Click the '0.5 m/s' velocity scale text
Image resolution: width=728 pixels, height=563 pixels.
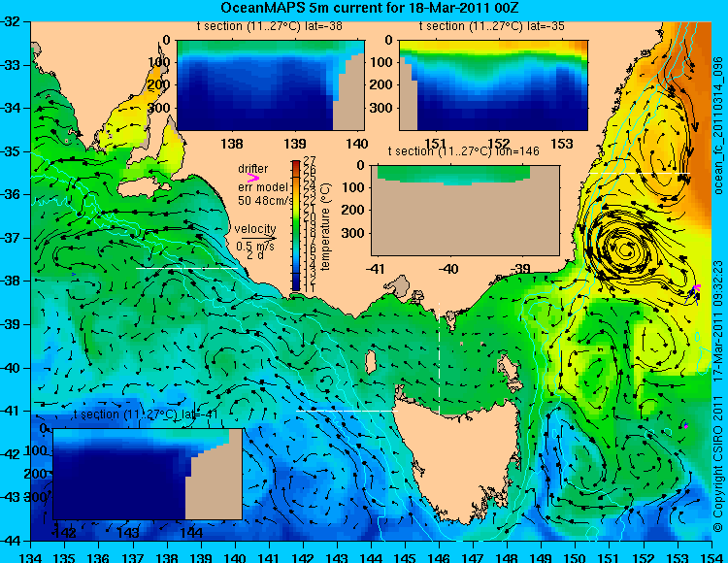pos(255,246)
